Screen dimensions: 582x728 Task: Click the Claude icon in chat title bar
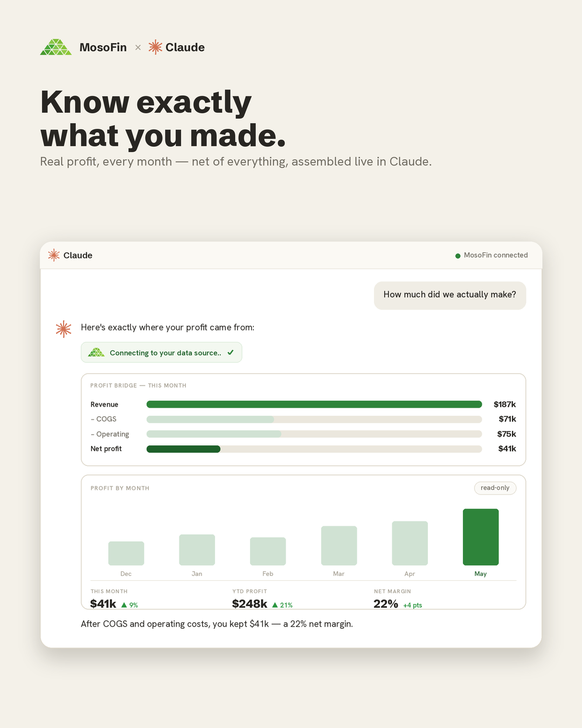54,255
